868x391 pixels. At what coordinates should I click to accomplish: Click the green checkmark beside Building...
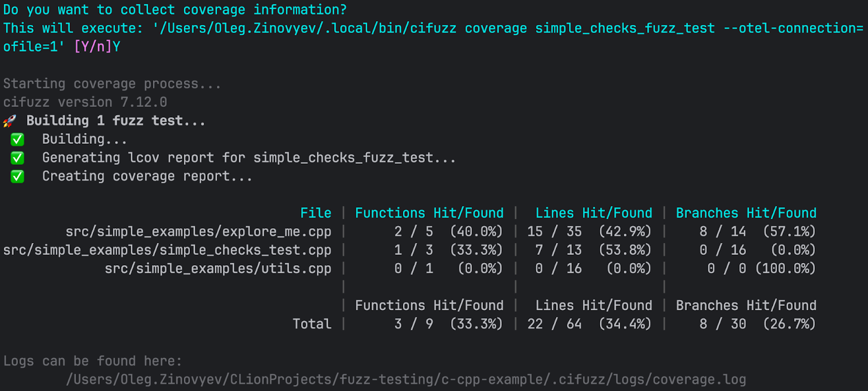point(17,140)
